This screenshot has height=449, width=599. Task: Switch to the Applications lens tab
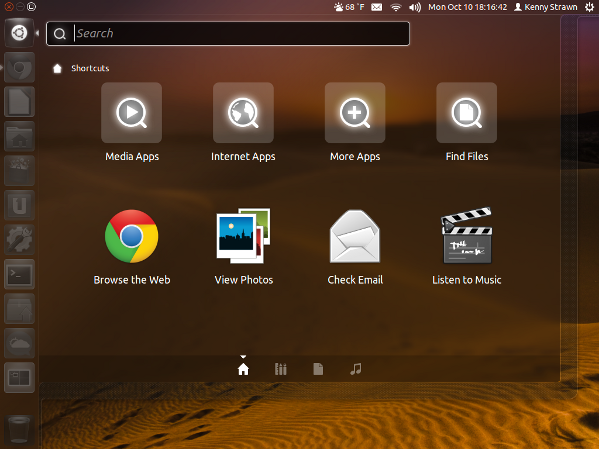pyautogui.click(x=281, y=369)
